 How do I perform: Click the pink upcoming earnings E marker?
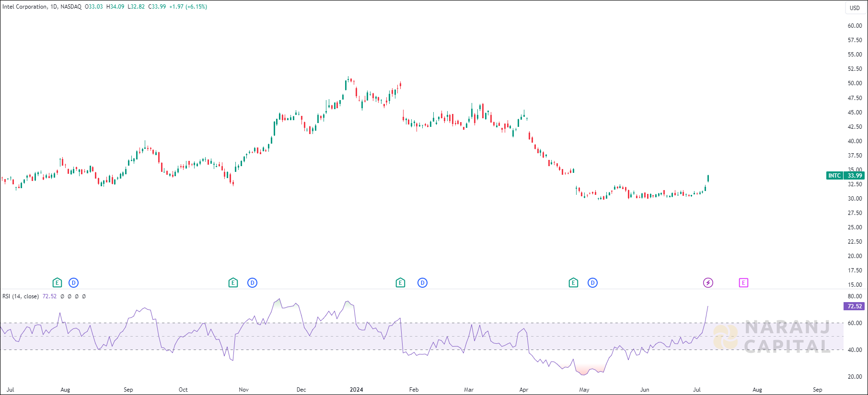tap(743, 283)
